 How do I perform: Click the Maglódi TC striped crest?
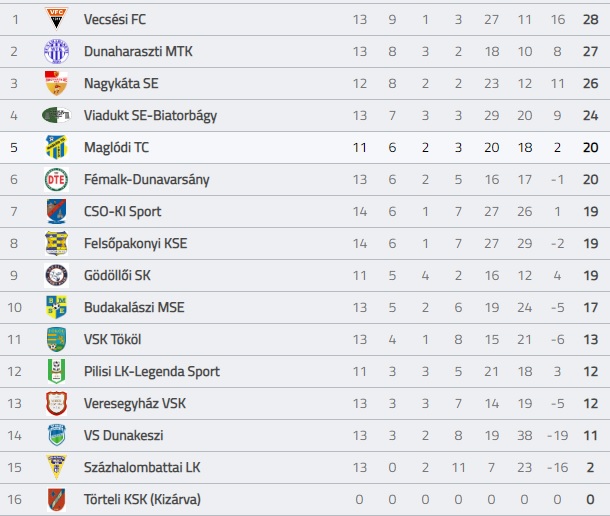[56, 147]
